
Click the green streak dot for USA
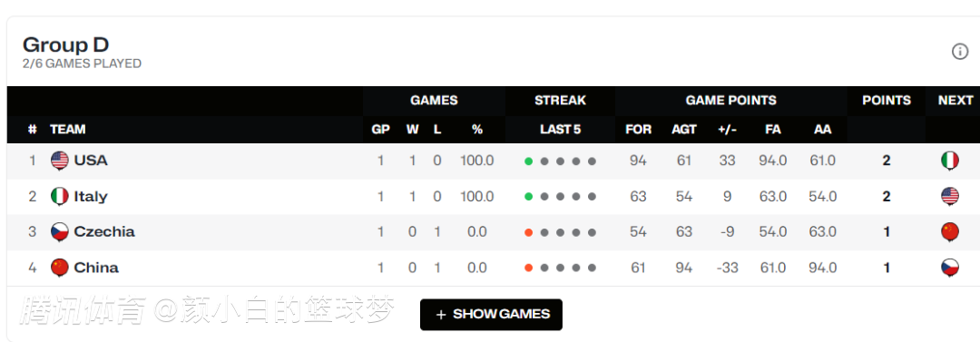[529, 161]
